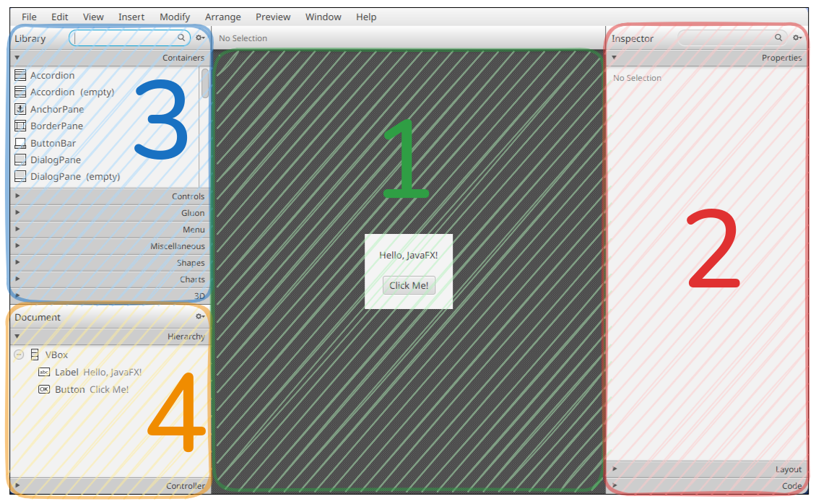The height and width of the screenshot is (504, 816).
Task: Collapse the Properties section in Inspector
Action: 706,58
